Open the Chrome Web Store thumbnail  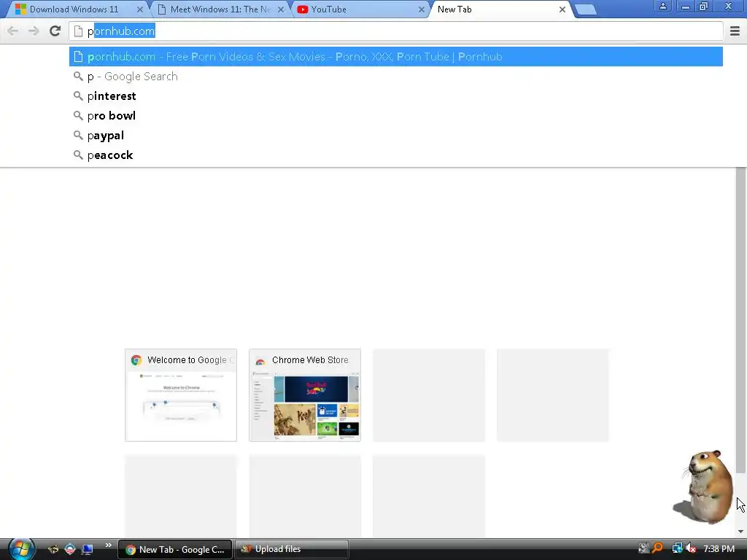(305, 395)
